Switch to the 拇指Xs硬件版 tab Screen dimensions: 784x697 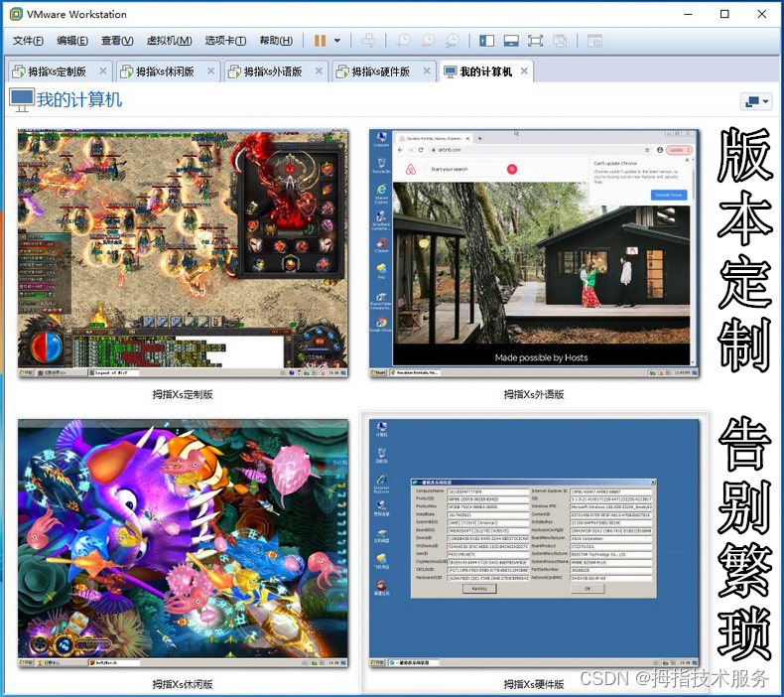380,71
